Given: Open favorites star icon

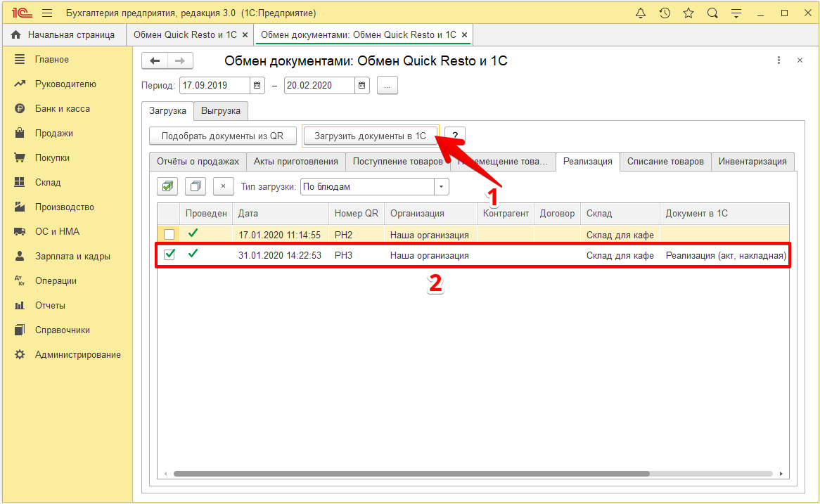Looking at the screenshot, I should click(x=688, y=13).
